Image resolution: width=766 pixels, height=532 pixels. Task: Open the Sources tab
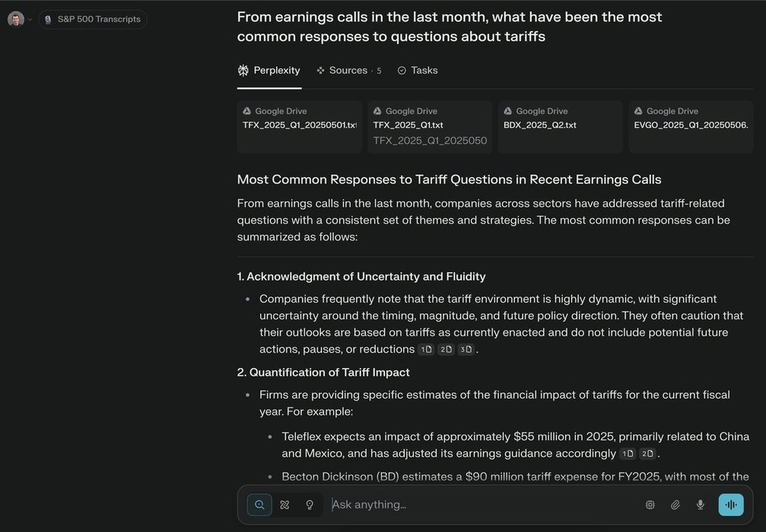click(348, 71)
